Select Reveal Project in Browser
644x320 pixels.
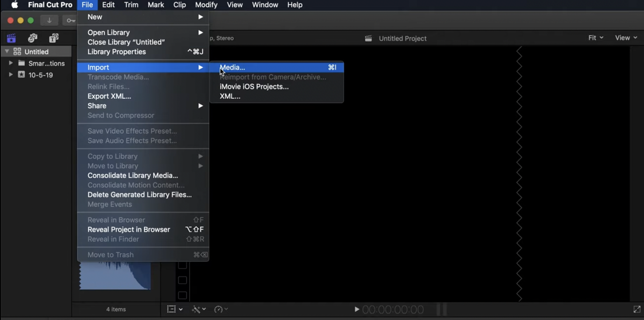143,230
